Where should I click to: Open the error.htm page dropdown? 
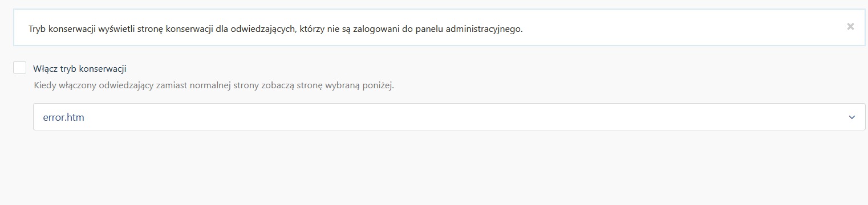pyautogui.click(x=449, y=117)
